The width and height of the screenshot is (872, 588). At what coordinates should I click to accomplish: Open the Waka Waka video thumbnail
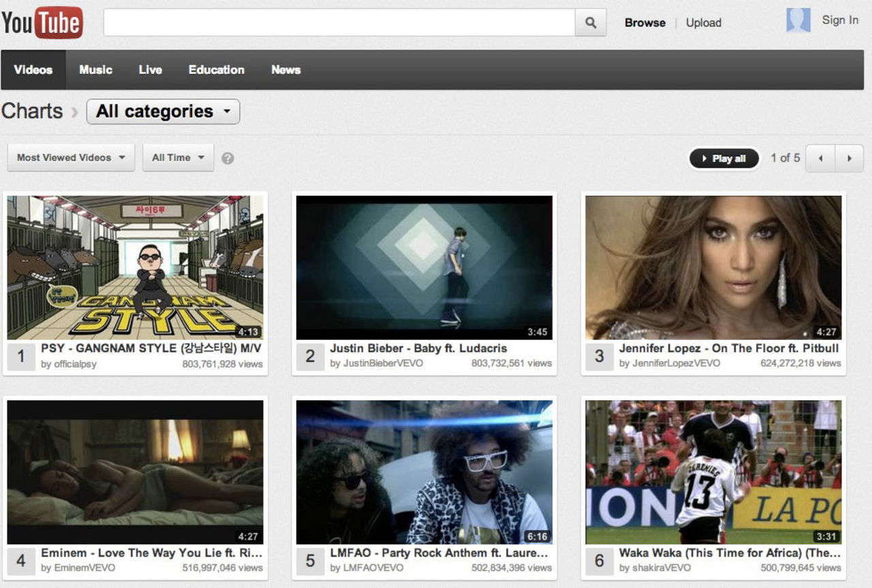click(713, 471)
